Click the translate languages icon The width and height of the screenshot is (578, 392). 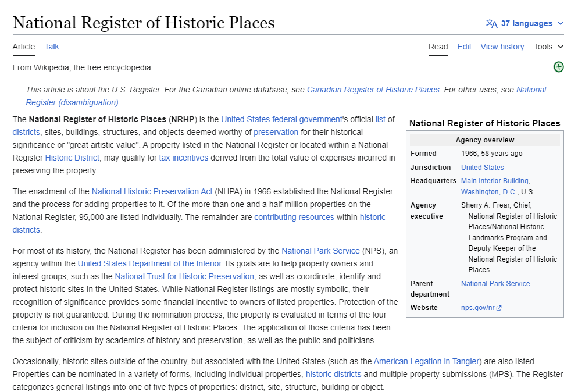coord(492,23)
